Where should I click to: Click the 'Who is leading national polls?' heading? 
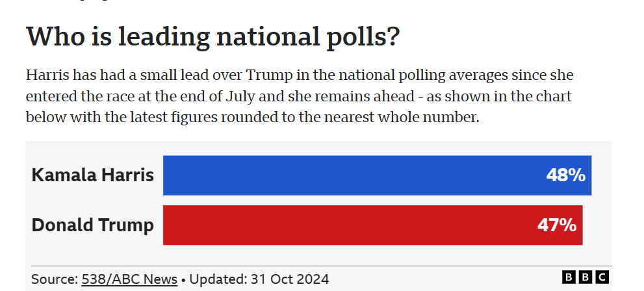[213, 37]
